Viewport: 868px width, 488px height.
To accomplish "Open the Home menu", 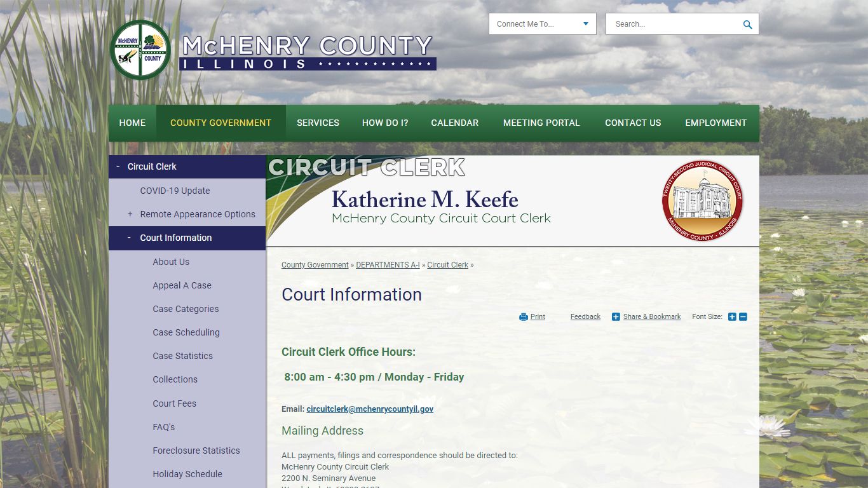I will (x=132, y=123).
